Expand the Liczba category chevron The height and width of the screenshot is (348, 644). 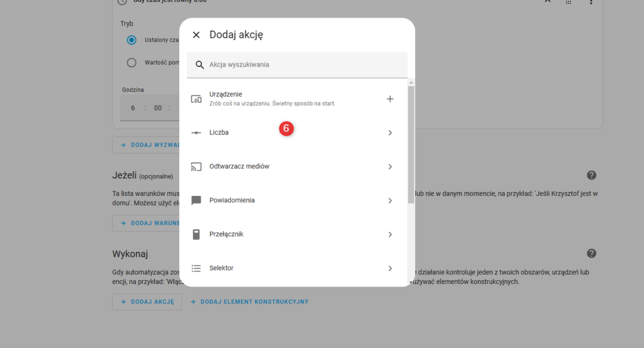point(390,133)
